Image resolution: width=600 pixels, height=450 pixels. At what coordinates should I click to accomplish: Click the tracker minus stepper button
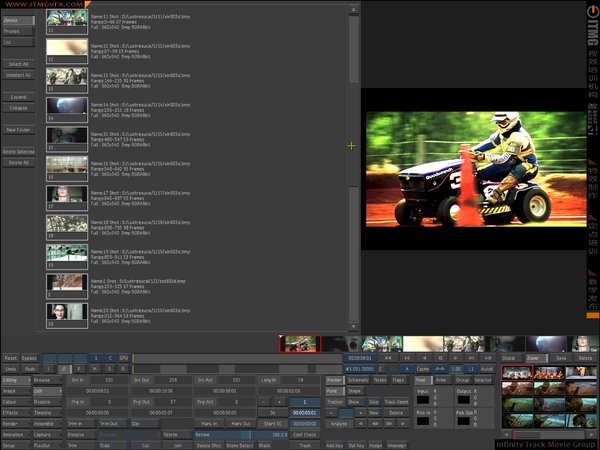(x=333, y=412)
